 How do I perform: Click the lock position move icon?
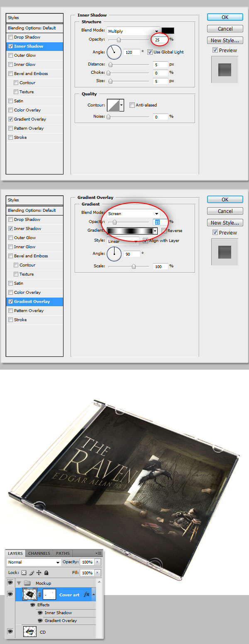click(x=39, y=573)
